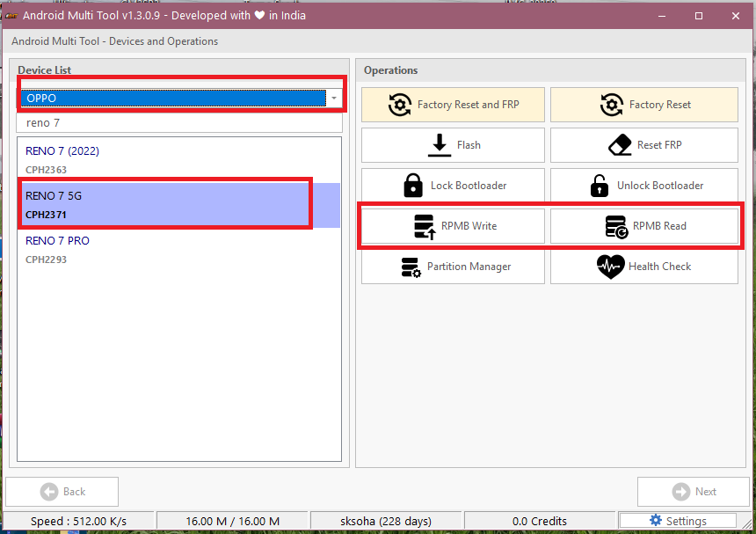Click the Reset FRP eraser icon

pyautogui.click(x=620, y=145)
